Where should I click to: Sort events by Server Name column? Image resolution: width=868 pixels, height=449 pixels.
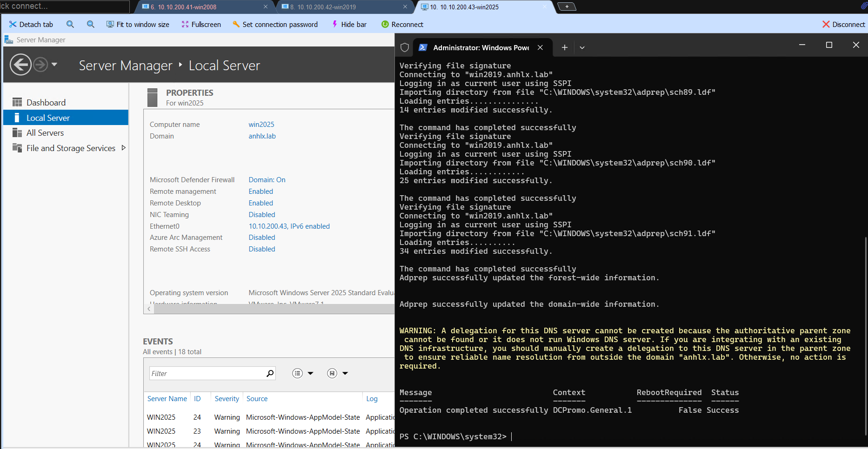167,399
